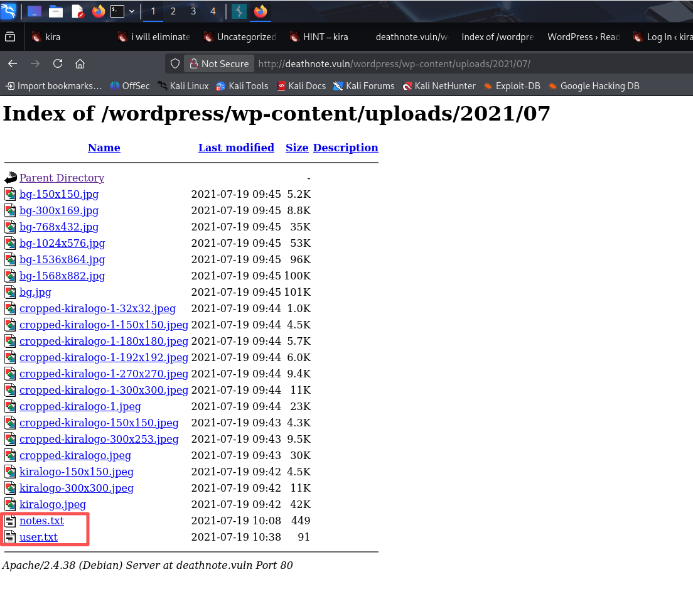Navigate to the Parent Directory
693x616 pixels.
click(x=62, y=178)
